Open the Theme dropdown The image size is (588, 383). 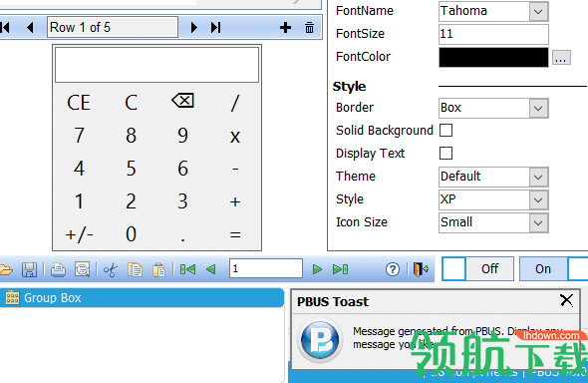tap(538, 178)
